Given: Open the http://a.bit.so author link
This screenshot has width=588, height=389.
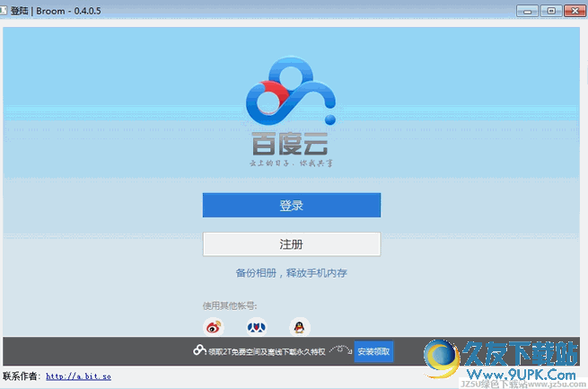Looking at the screenshot, I should [x=78, y=376].
